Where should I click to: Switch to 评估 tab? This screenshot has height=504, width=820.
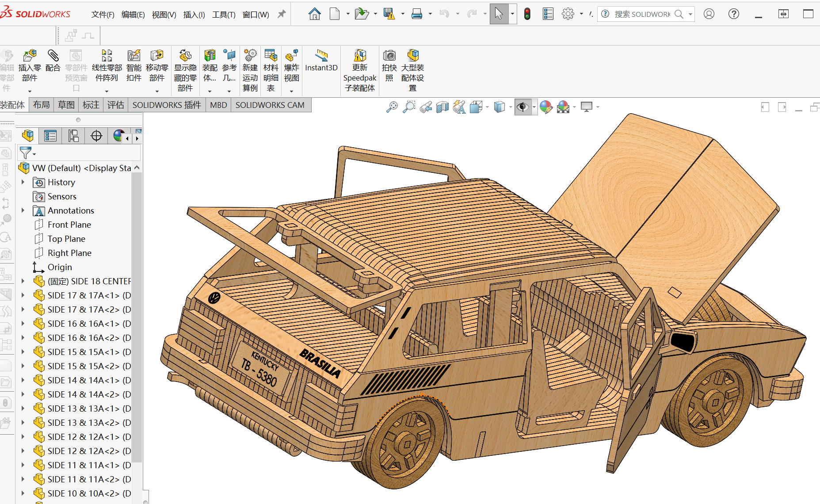[x=116, y=105]
